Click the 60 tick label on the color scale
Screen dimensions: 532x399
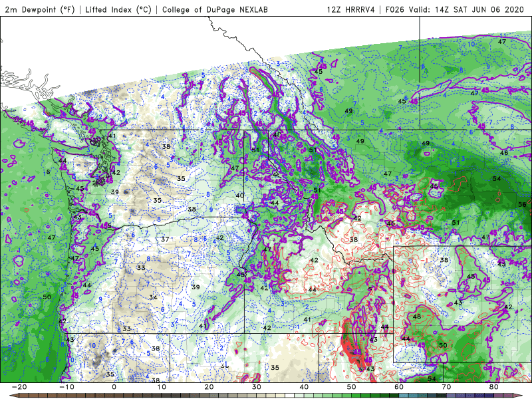(x=399, y=387)
